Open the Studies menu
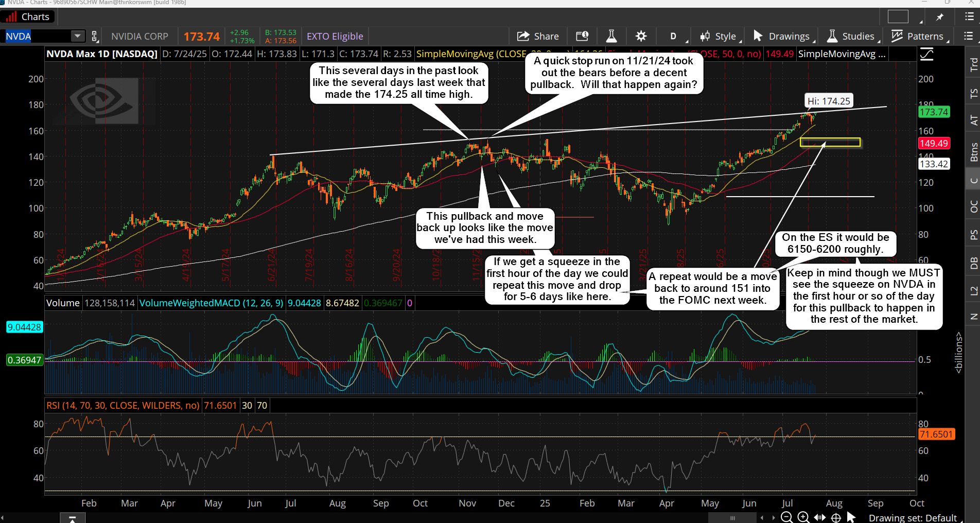This screenshot has height=523, width=980. [852, 36]
